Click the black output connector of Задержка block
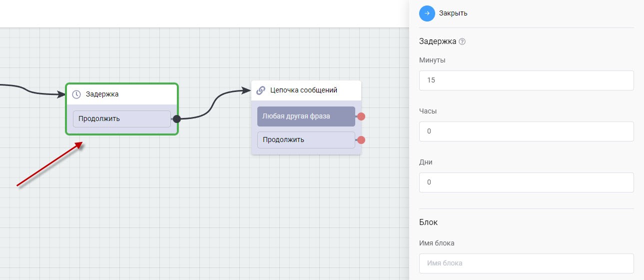 pyautogui.click(x=176, y=119)
